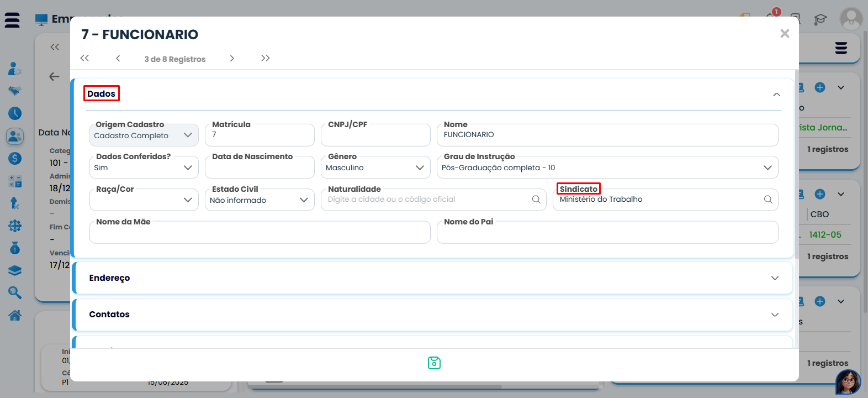
Task: Jump to the first record in the modal
Action: point(84,58)
